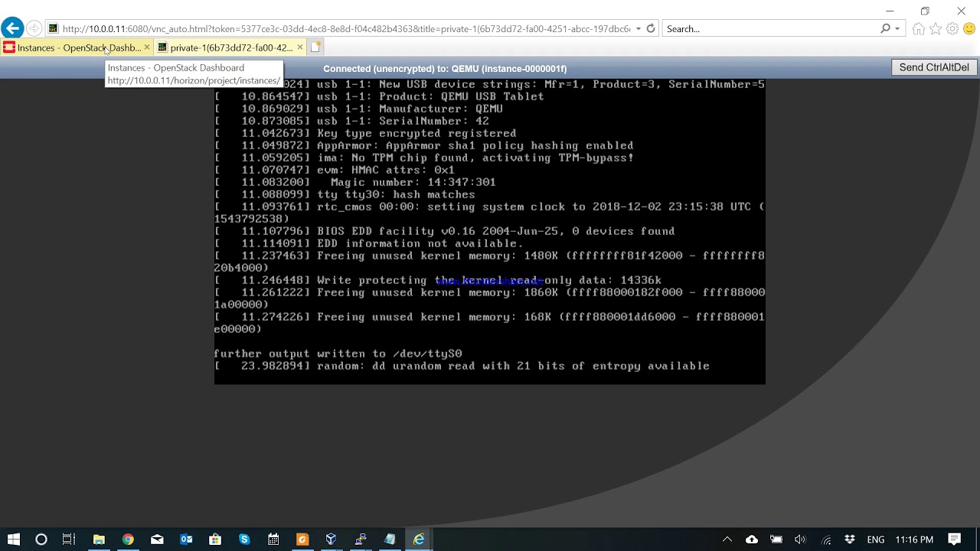980x551 pixels.
Task: Launch Google Chrome from the taskbar
Action: coord(128,540)
